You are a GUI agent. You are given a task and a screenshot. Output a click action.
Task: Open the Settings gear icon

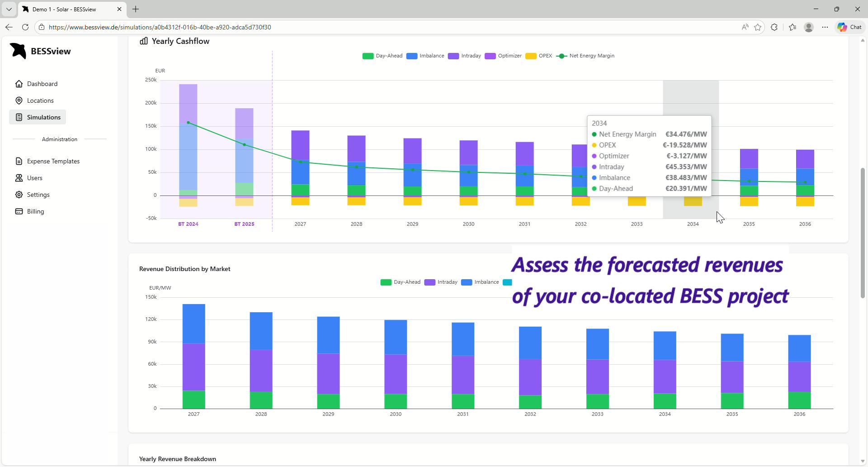pos(19,195)
